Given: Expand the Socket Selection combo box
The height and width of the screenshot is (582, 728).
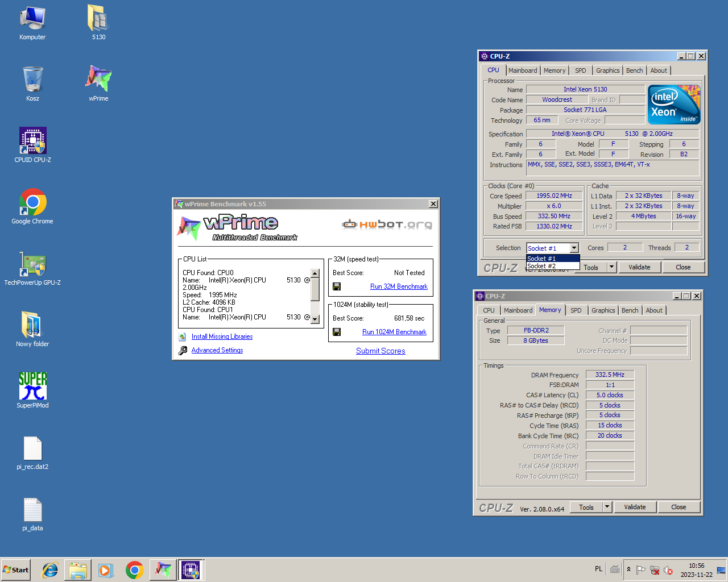Looking at the screenshot, I should 574,248.
